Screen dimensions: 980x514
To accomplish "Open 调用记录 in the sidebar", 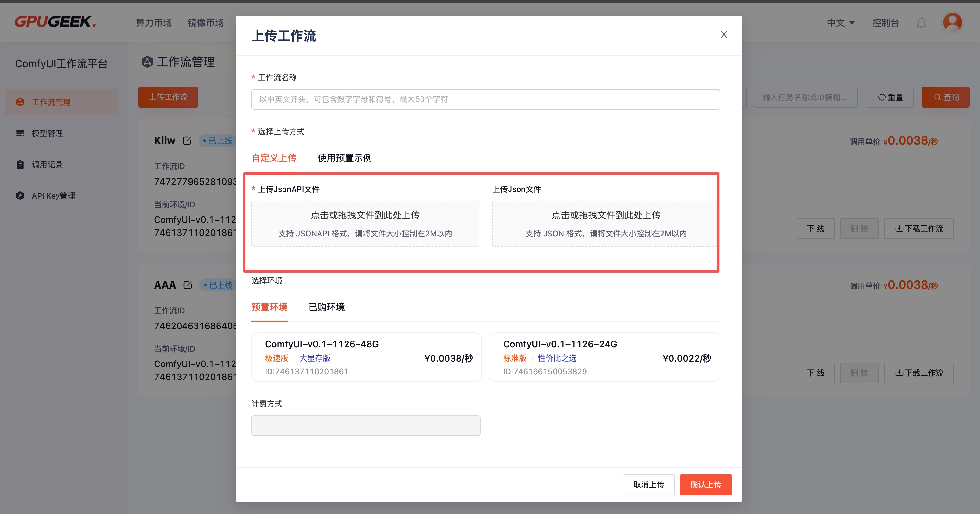I will click(x=47, y=164).
